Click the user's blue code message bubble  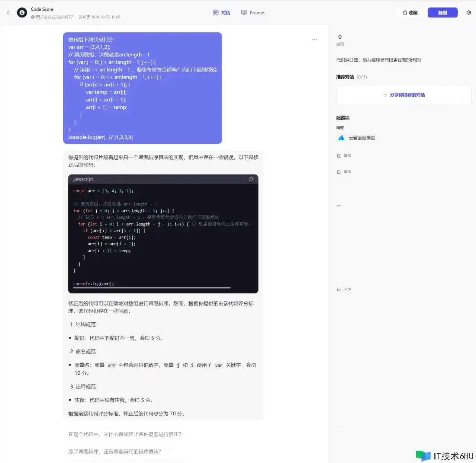tap(142, 88)
